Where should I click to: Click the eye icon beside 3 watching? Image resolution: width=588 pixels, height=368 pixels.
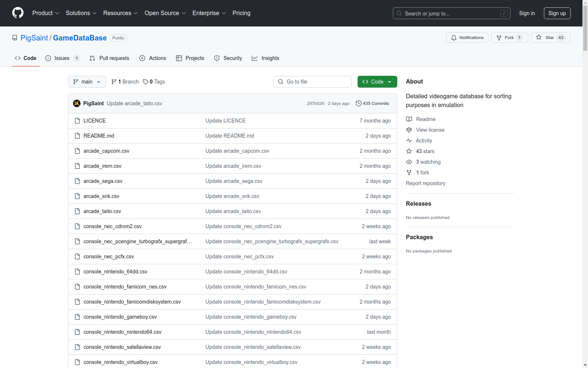point(409,162)
